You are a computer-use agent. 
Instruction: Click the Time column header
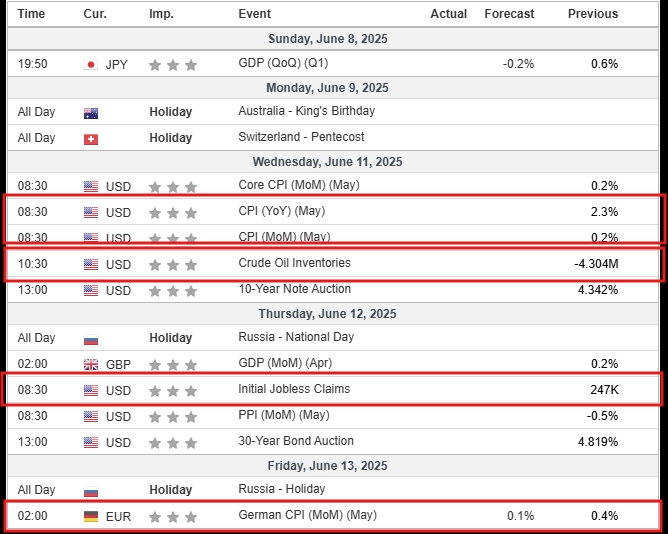point(32,14)
